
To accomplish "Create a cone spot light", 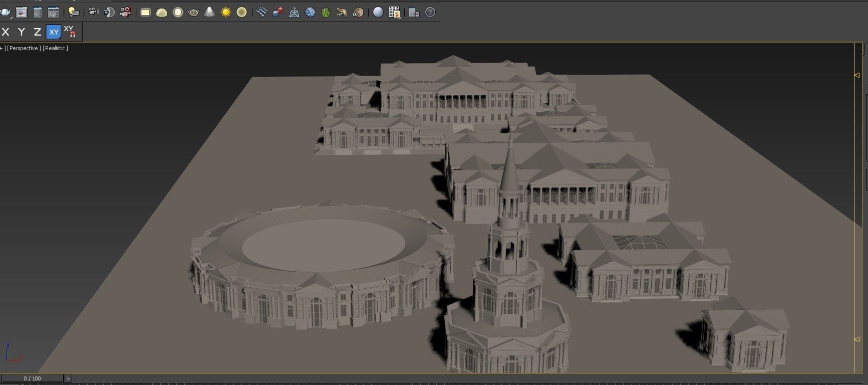I will click(210, 12).
